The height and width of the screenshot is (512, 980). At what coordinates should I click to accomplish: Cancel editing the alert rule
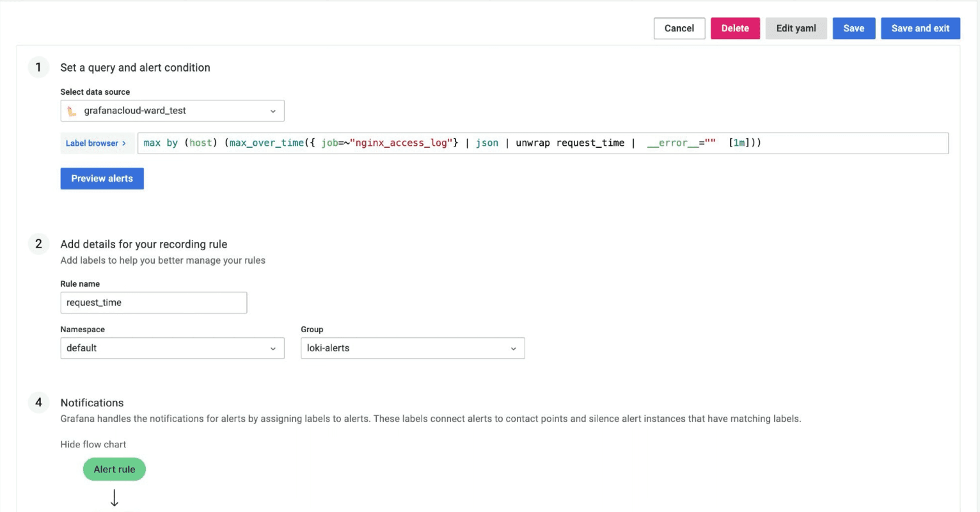[679, 28]
